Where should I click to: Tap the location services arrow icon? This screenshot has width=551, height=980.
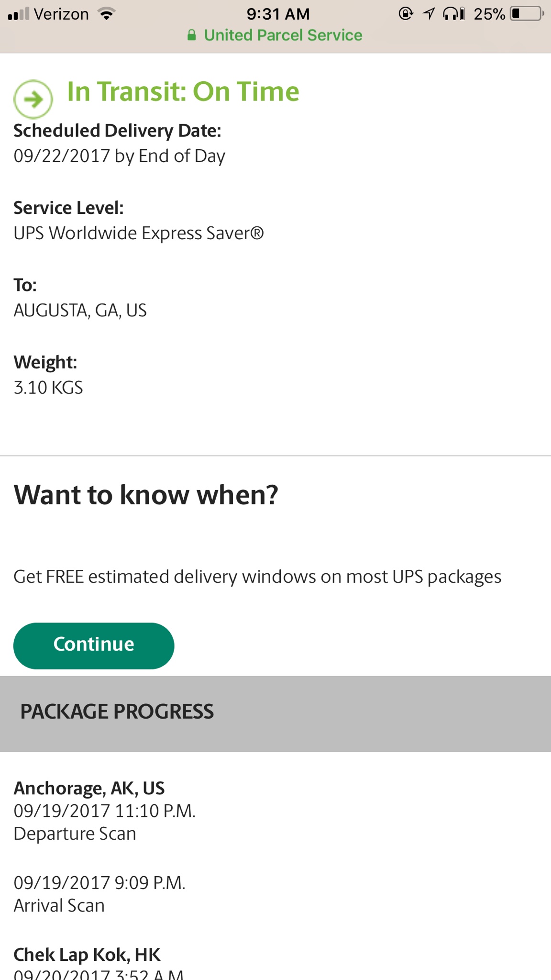point(429,14)
